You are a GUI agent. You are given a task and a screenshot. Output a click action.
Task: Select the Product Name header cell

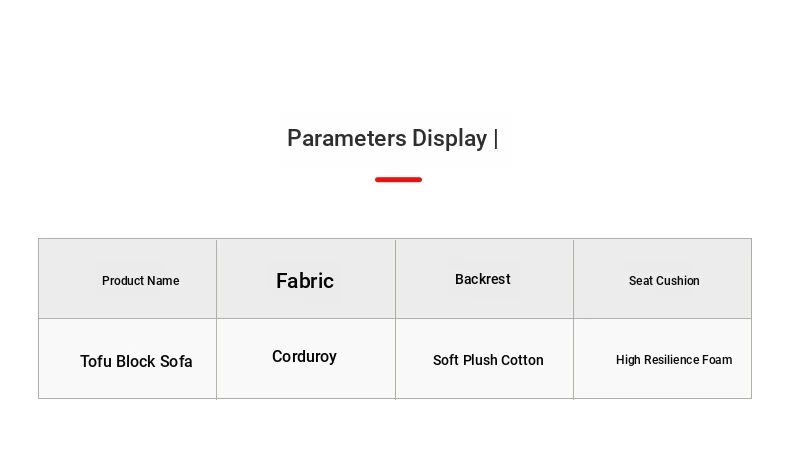pyautogui.click(x=127, y=279)
